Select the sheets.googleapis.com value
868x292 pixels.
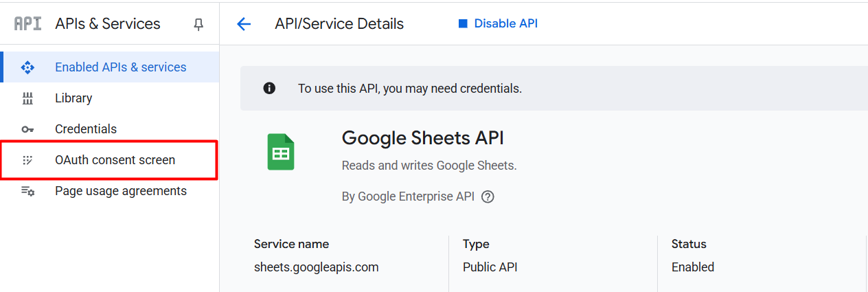(x=316, y=267)
